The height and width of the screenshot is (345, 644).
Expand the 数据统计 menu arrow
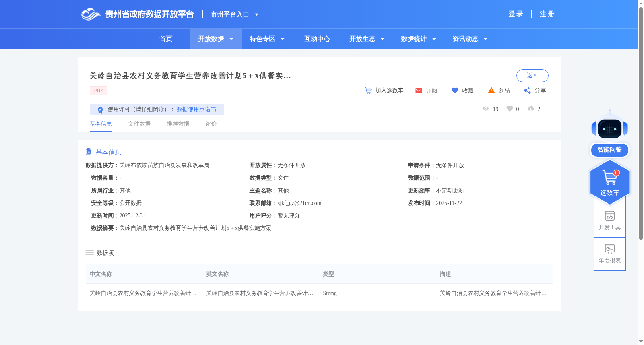pos(434,39)
